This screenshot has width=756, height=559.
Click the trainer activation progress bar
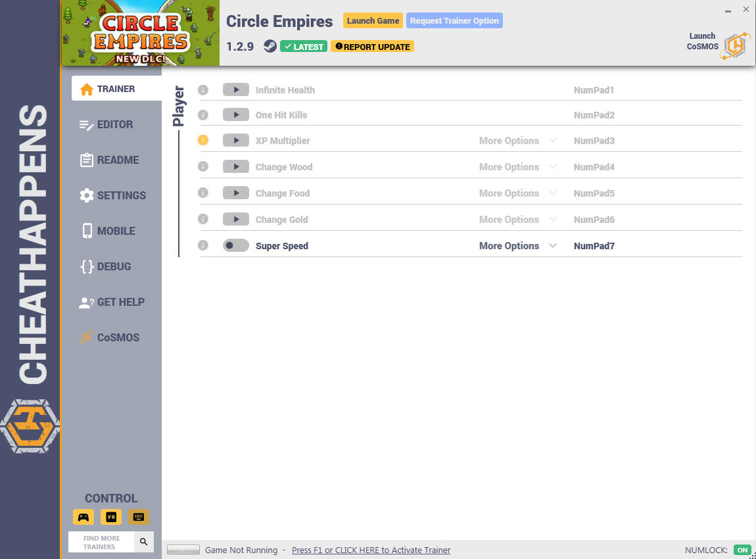point(183,550)
